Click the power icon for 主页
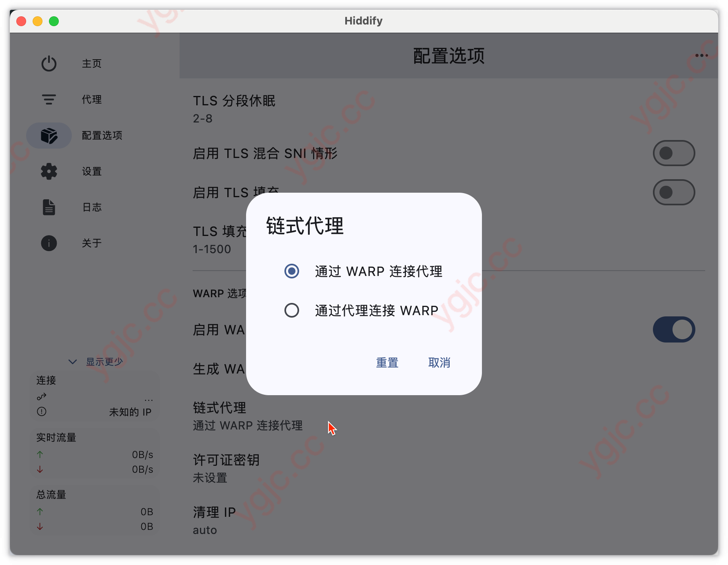 (49, 63)
